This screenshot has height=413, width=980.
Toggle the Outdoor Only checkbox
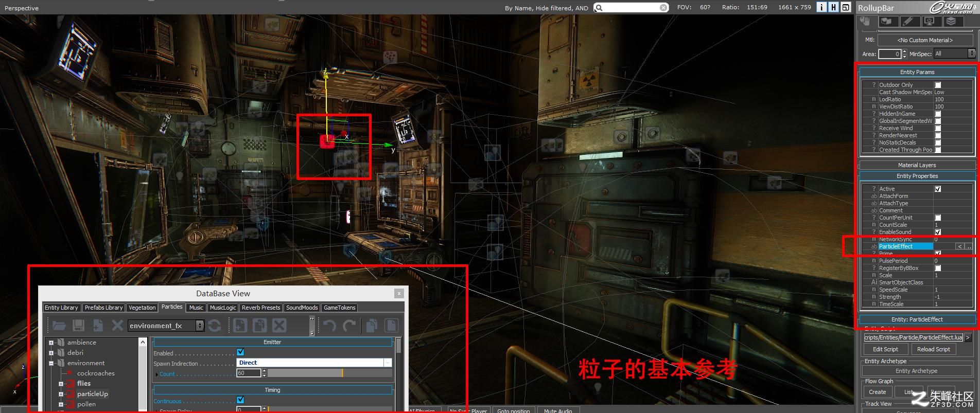point(938,85)
